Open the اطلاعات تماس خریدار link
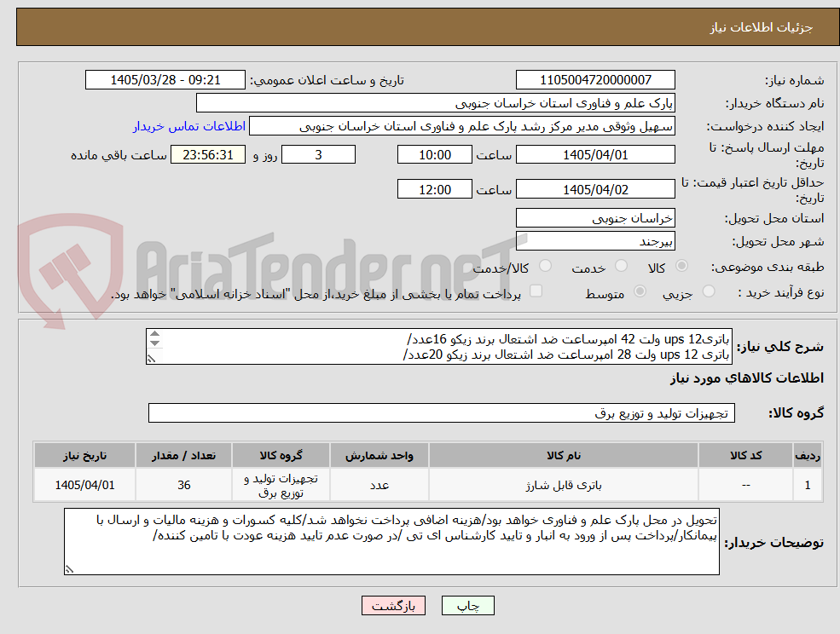This screenshot has height=634, width=840. [x=189, y=126]
